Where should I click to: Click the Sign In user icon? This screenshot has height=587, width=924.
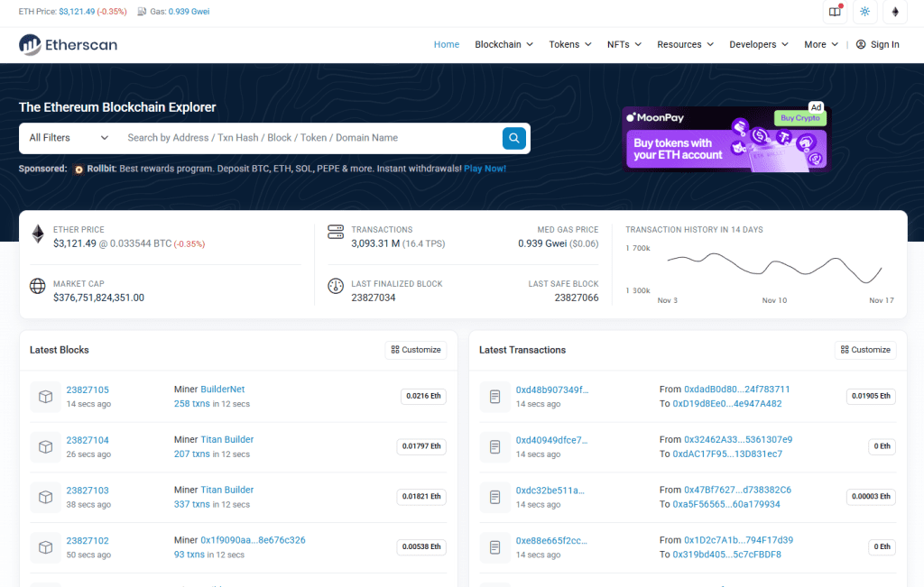861,44
